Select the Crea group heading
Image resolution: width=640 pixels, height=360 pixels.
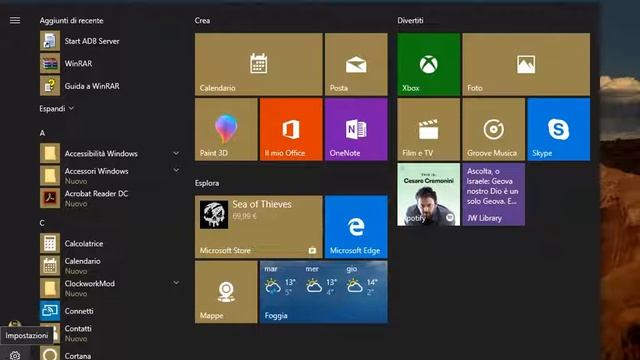pyautogui.click(x=202, y=20)
